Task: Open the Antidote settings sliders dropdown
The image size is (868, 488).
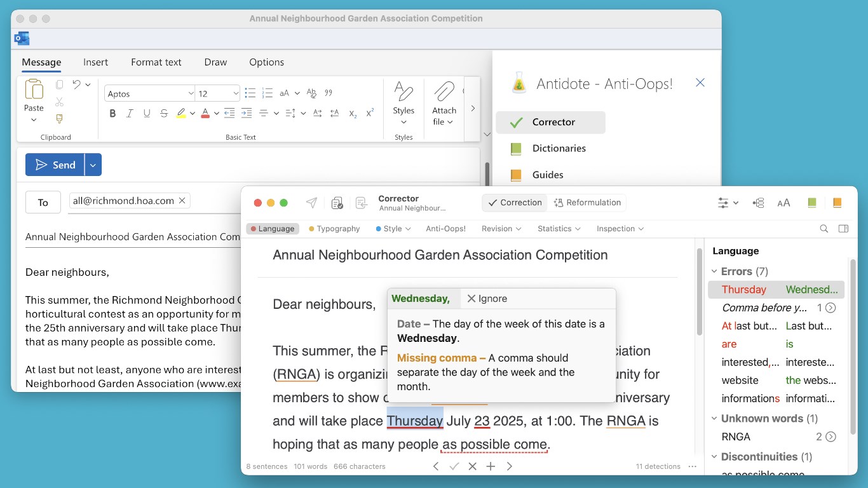Action: [728, 203]
